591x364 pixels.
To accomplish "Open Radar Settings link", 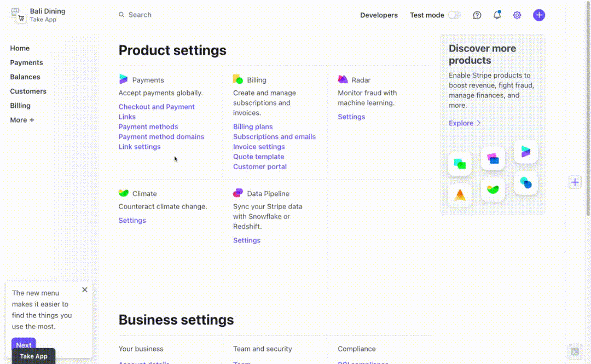I will 351,117.
